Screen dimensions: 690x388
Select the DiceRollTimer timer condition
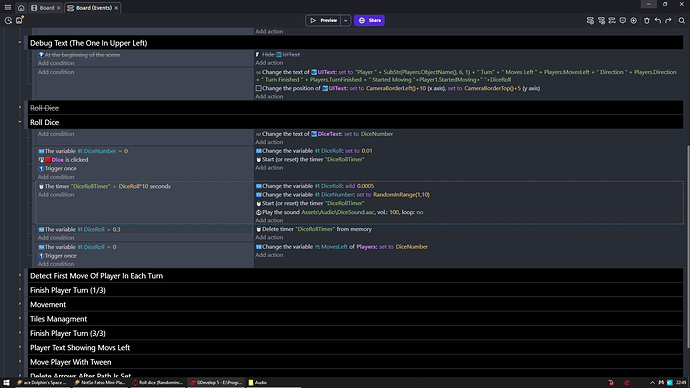pos(105,187)
